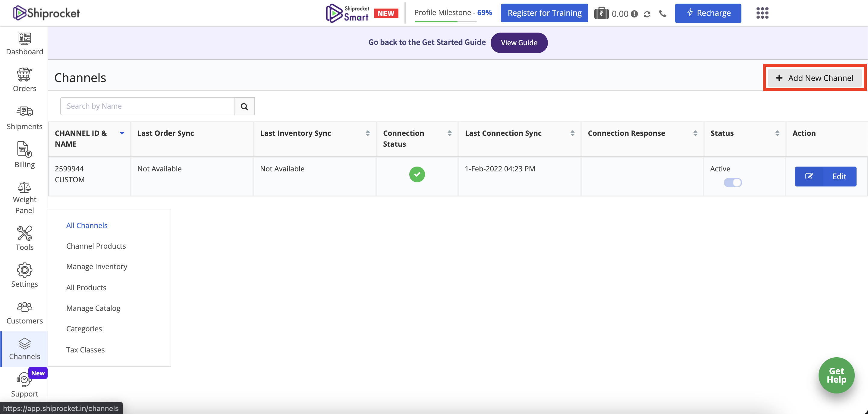This screenshot has width=868, height=414.
Task: Click the Shiprocket Smart logo
Action: click(348, 13)
